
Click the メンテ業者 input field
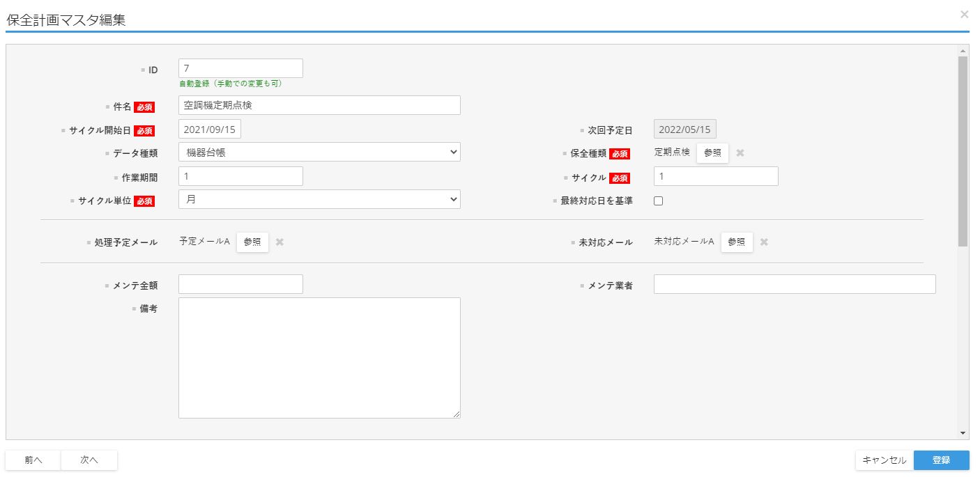click(795, 284)
